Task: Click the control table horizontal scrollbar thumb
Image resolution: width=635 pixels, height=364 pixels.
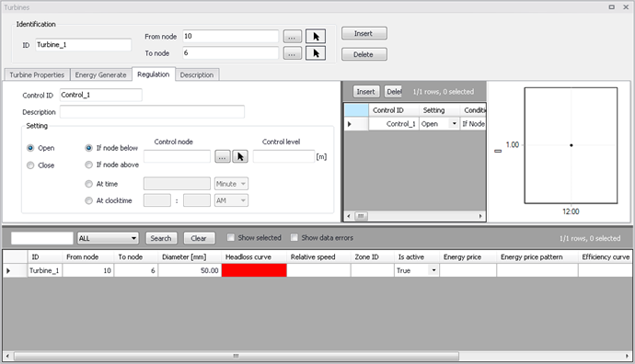Action: pyautogui.click(x=362, y=216)
